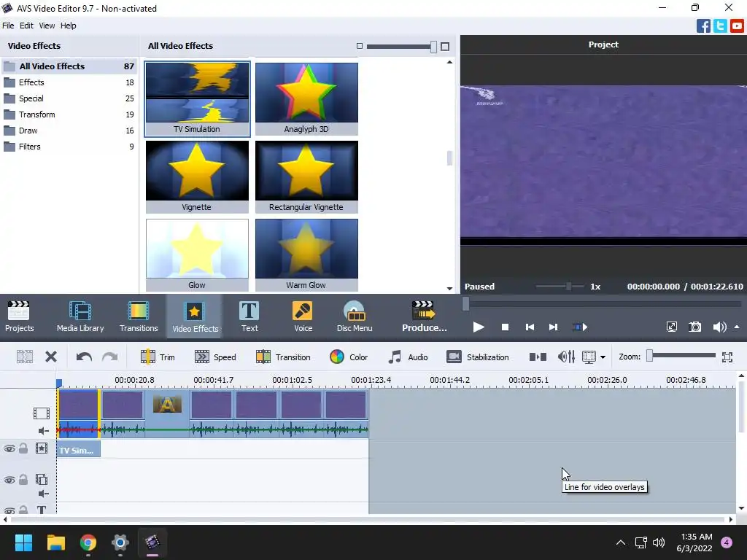Open the Facebook link icon
This screenshot has height=560, width=747.
pos(703,26)
